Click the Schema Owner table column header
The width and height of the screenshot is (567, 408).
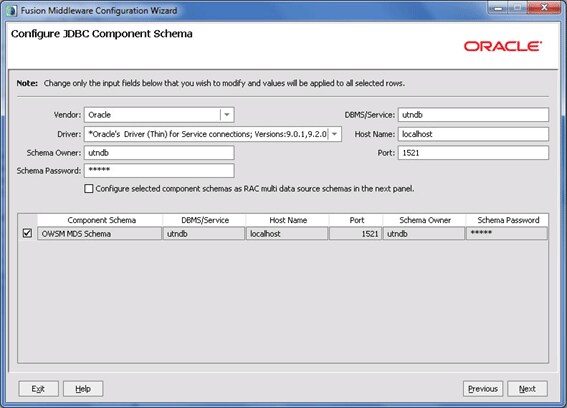425,220
